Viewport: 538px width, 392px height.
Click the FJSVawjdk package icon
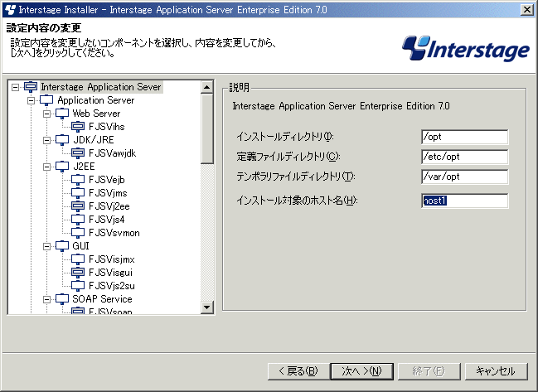pyautogui.click(x=78, y=153)
